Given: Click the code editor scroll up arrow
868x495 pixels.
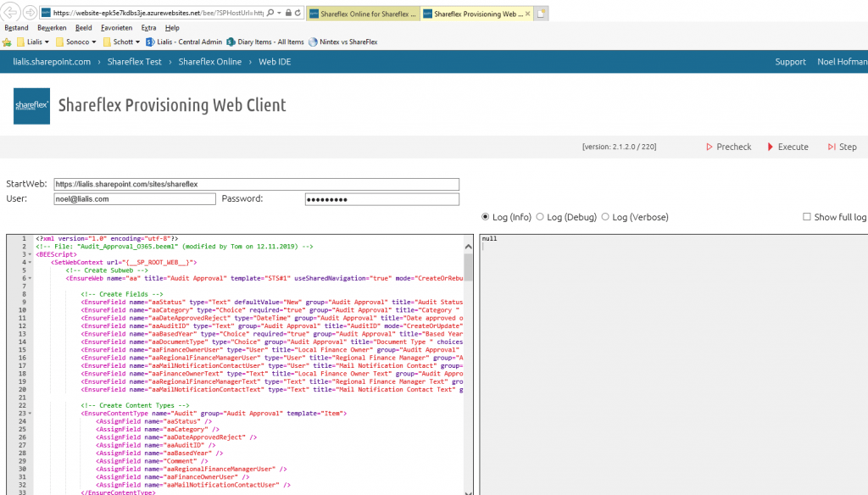Looking at the screenshot, I should click(x=468, y=247).
